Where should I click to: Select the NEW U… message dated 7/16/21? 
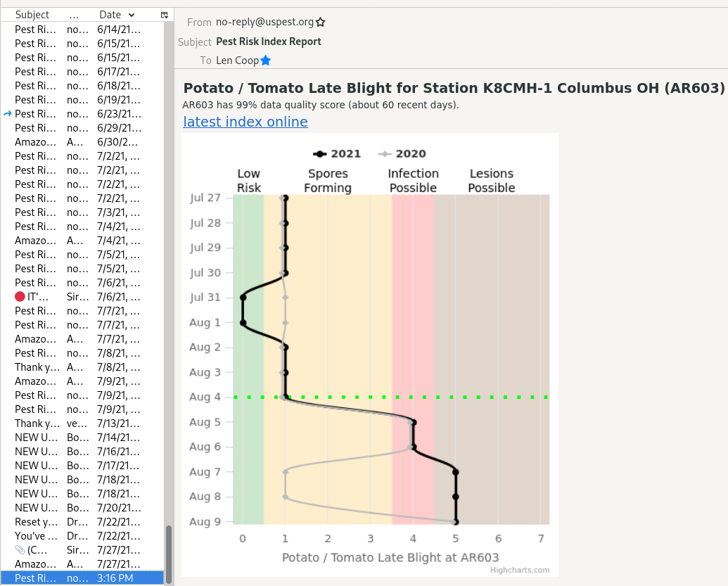tap(82, 452)
